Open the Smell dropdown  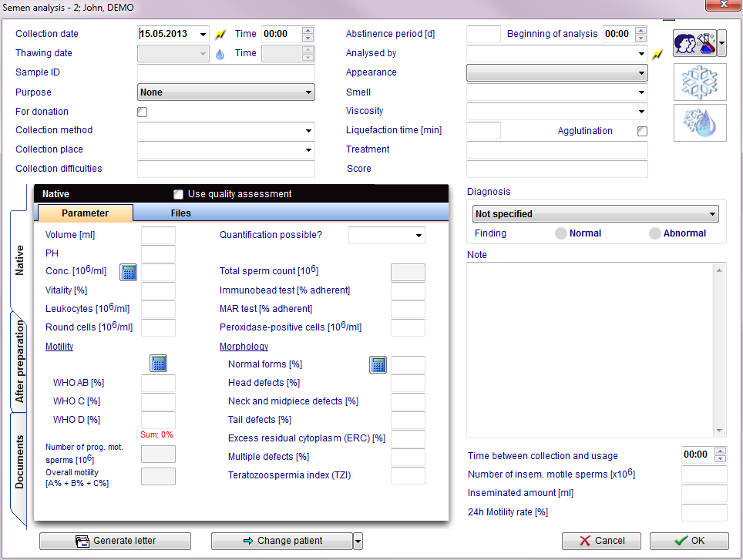pos(641,92)
